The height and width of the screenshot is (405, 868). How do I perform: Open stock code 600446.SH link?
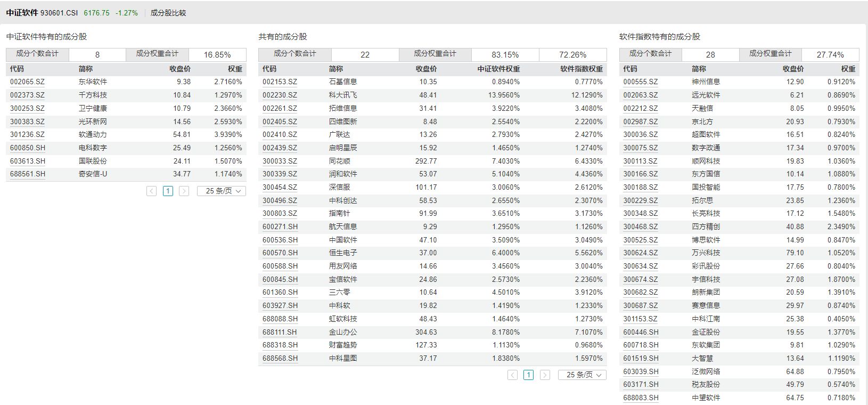click(x=641, y=332)
